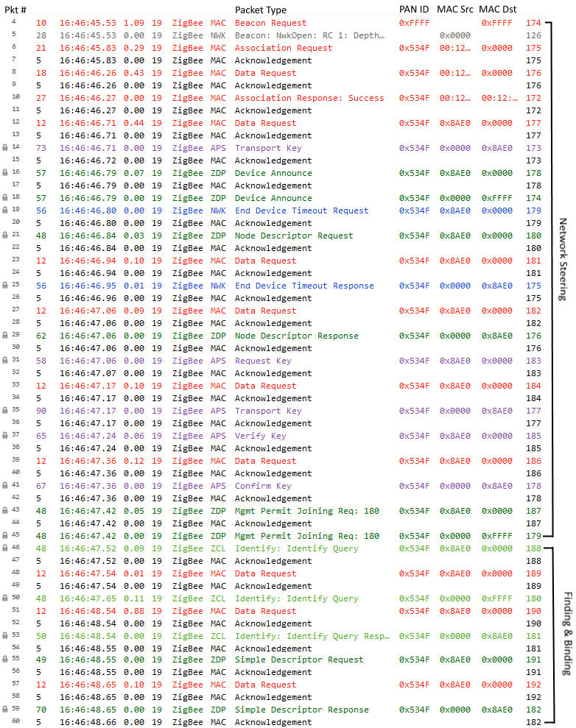Select the Node Descriptor Request packet
The image size is (576, 728).
[294, 236]
